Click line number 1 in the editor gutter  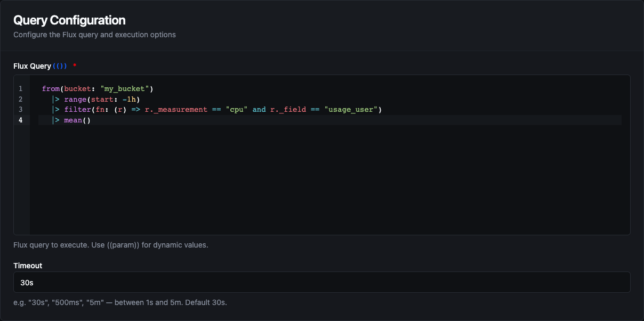20,89
